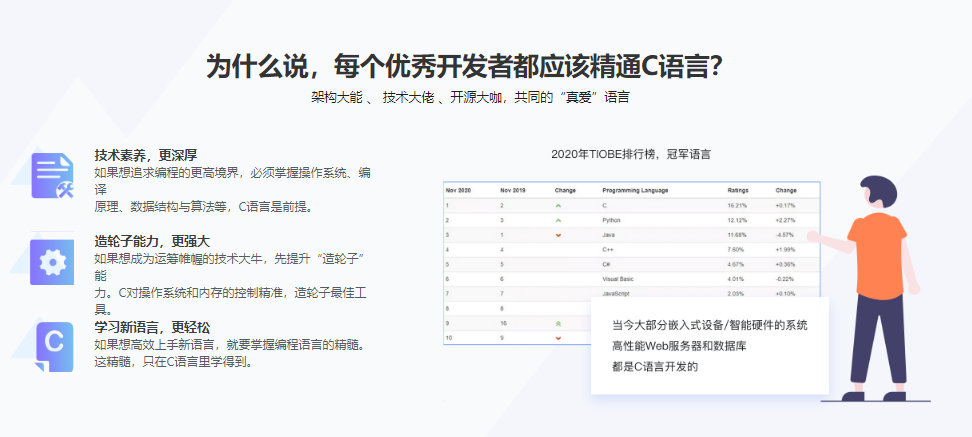Screen dimensions: 972x437
Task: Click the Nov 2020 column header
Action: click(459, 190)
